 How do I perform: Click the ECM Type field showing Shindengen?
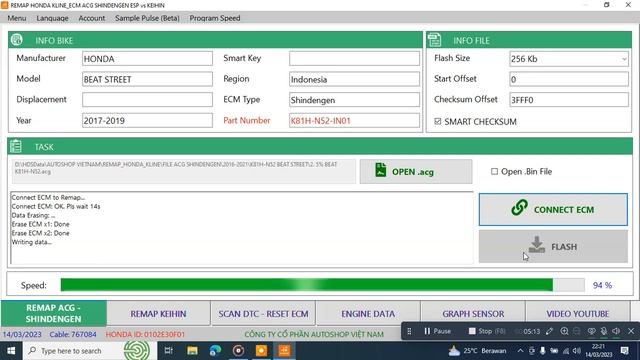(x=354, y=100)
